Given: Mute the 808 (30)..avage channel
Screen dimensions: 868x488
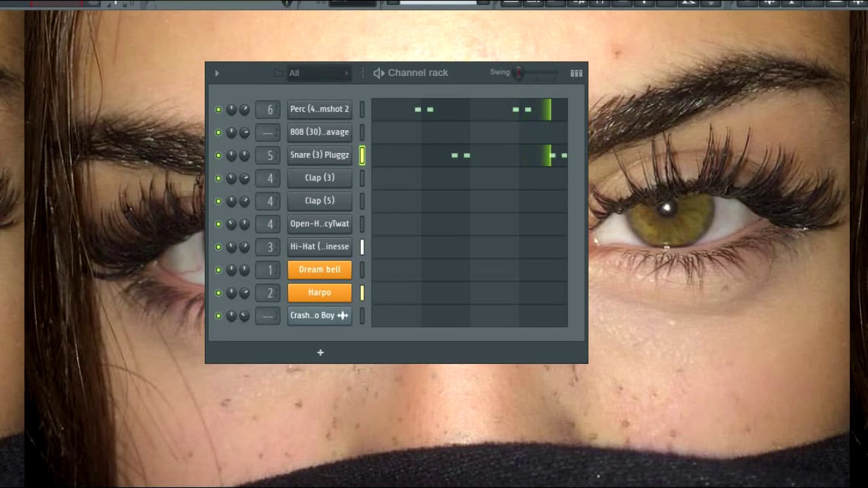Looking at the screenshot, I should [x=218, y=132].
